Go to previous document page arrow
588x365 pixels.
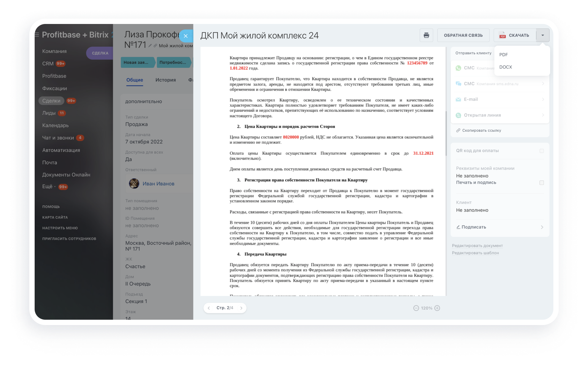[209, 308]
